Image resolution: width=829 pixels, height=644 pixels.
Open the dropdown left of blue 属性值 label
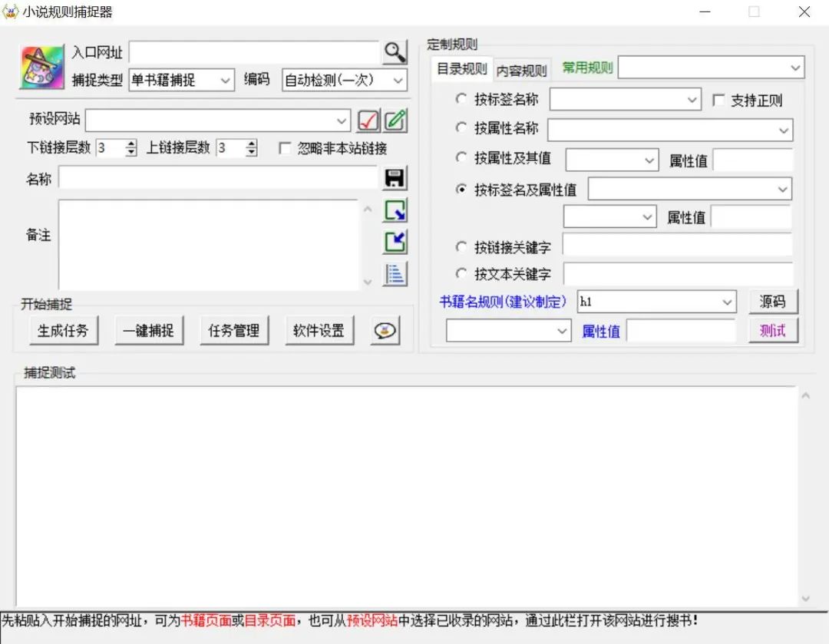509,331
